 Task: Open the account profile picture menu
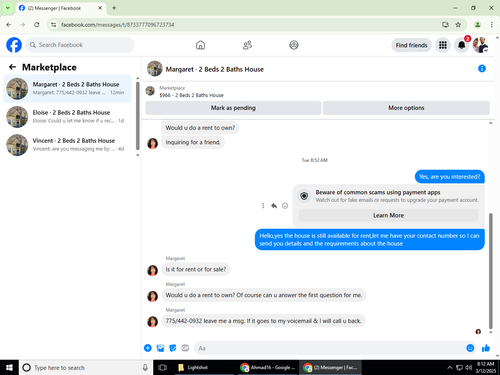click(480, 45)
